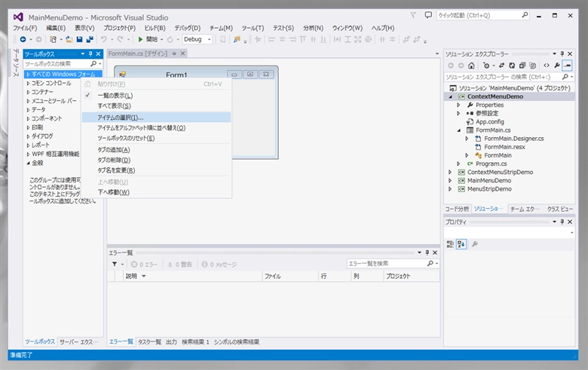Expand the MenuStripDemo project node

(x=450, y=189)
